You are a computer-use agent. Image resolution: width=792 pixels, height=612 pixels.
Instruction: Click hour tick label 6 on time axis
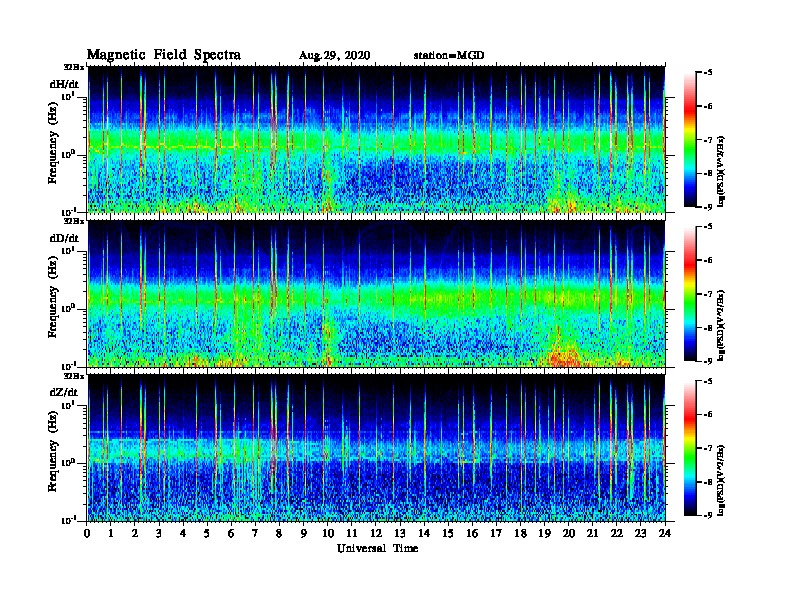tap(231, 534)
